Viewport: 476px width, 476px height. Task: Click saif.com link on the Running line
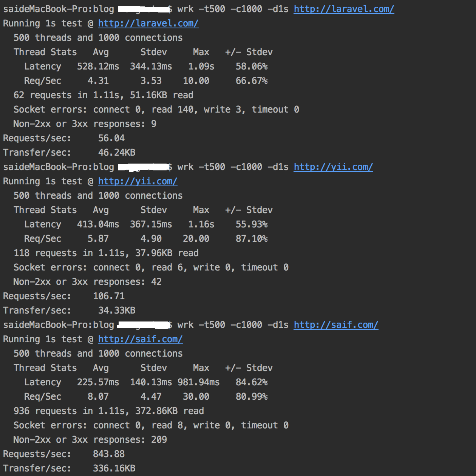pos(140,339)
